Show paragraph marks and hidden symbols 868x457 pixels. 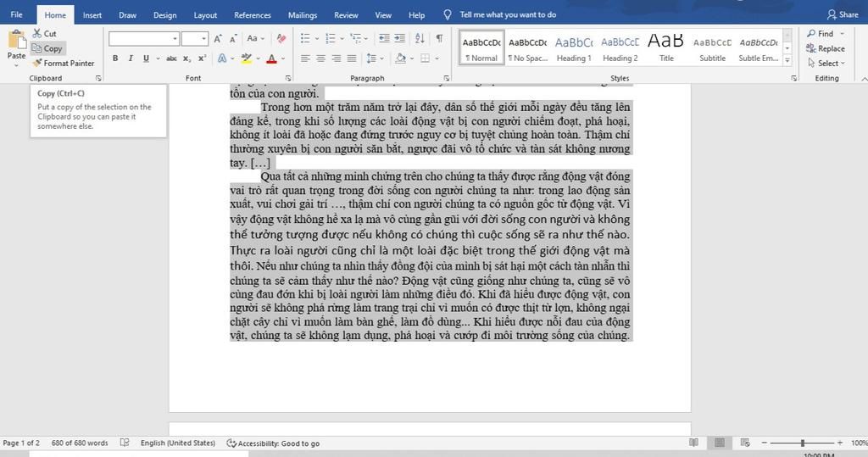tap(439, 38)
